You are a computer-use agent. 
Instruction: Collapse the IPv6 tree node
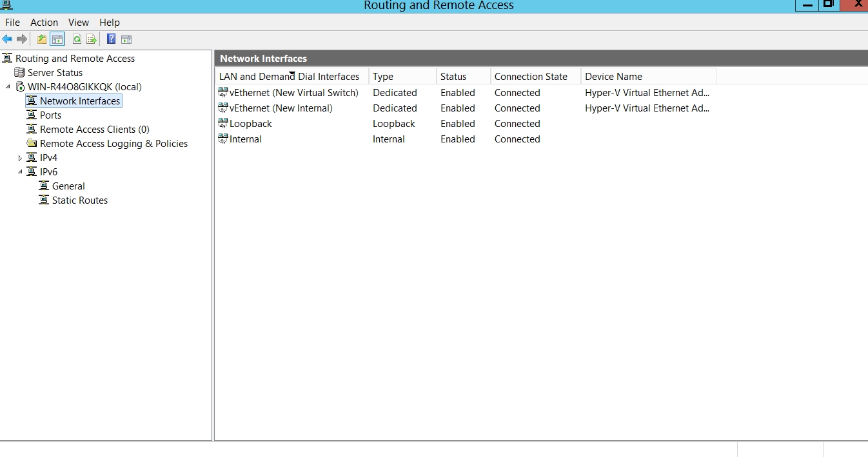click(20, 172)
